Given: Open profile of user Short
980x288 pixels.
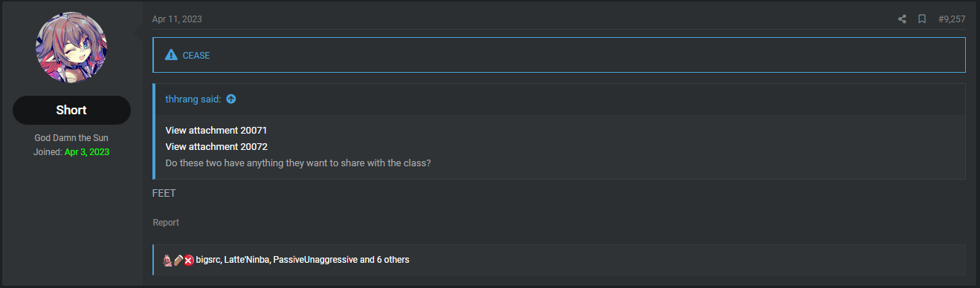Looking at the screenshot, I should coord(71,110).
